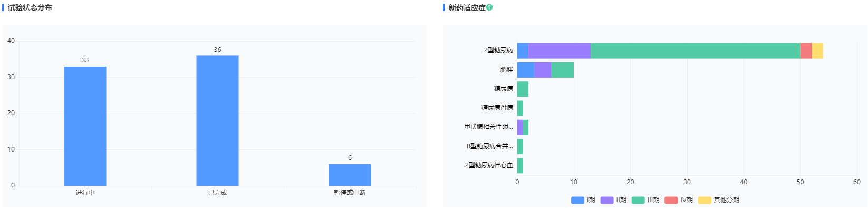868x208 pixels.
Task: Click the blue I期 segment of 肥胖 bar
Action: tap(525, 70)
